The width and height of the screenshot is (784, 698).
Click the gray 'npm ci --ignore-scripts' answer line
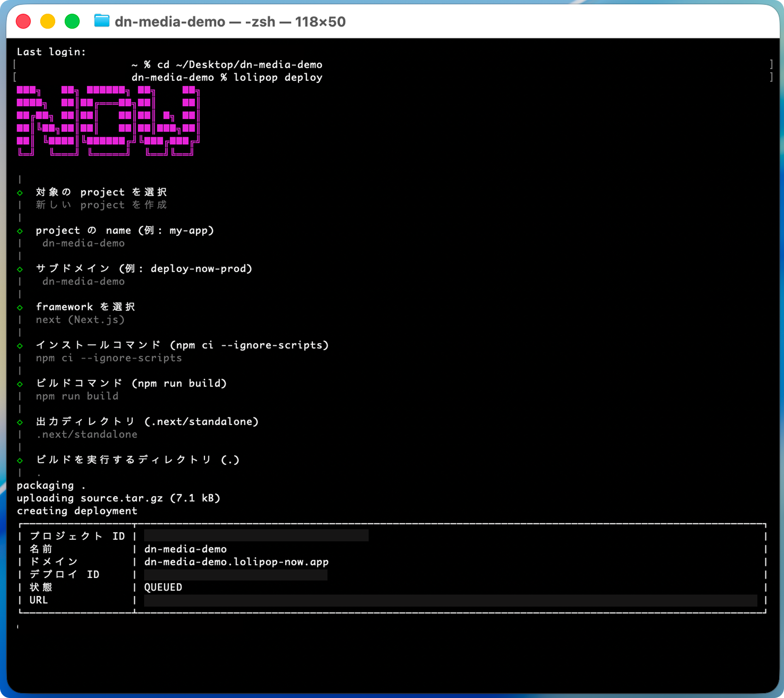click(x=108, y=358)
